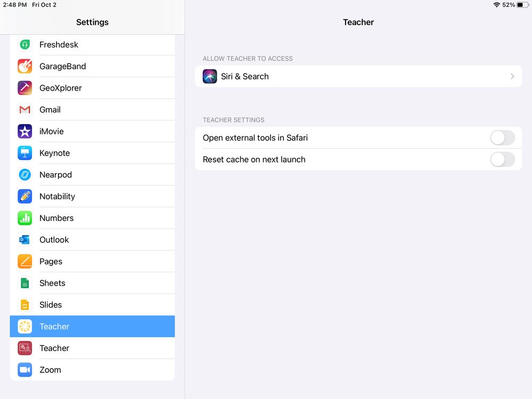Tap the red Teacher app icon
This screenshot has height=399, width=532.
coord(25,348)
